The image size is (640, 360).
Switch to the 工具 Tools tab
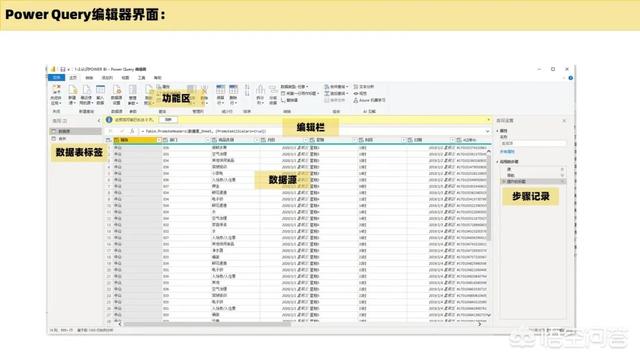[x=141, y=78]
